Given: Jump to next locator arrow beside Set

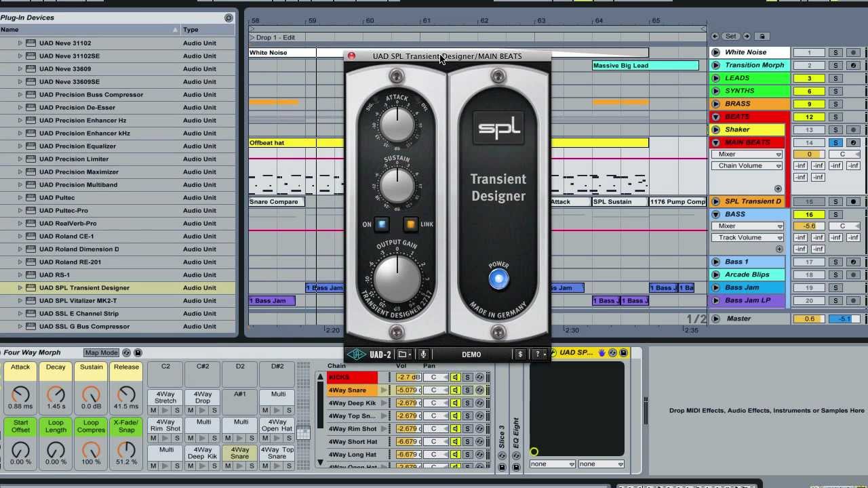Looking at the screenshot, I should pos(747,36).
